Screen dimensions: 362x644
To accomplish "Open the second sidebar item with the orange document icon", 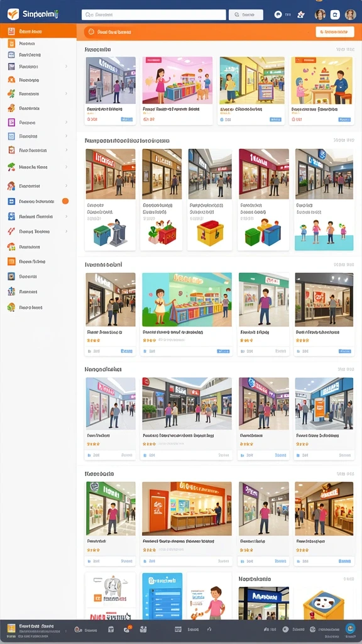I will click(x=38, y=43).
